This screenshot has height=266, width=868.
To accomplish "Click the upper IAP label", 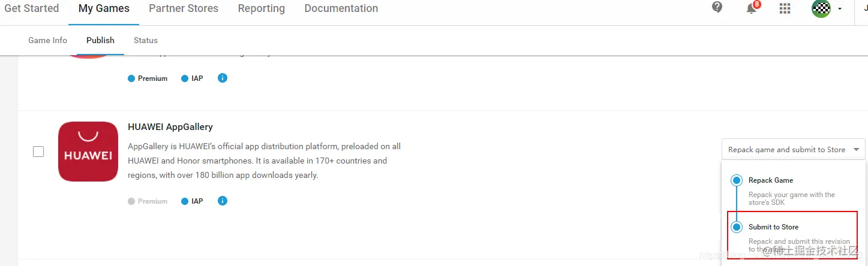I will point(197,78).
